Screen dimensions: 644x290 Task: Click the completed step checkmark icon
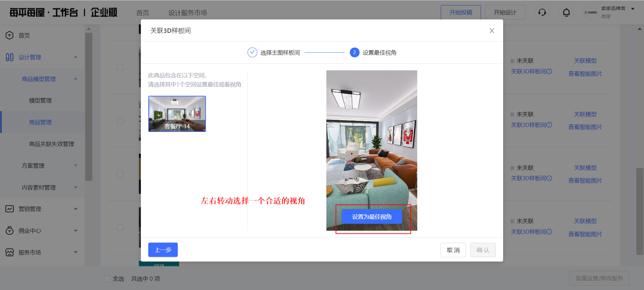tap(252, 53)
